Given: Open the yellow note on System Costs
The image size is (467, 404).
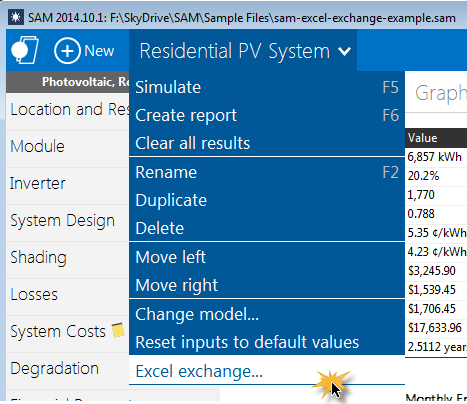Looking at the screenshot, I should pyautogui.click(x=118, y=330).
